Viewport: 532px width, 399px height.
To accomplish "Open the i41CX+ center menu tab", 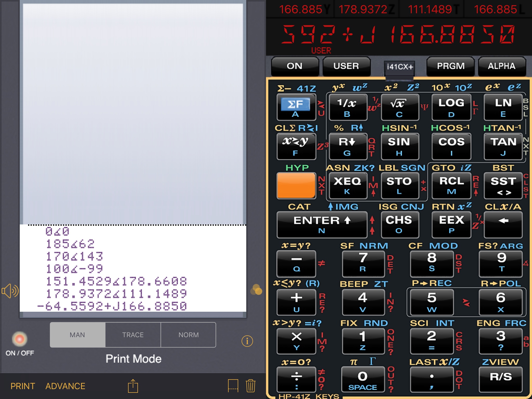I will point(400,67).
